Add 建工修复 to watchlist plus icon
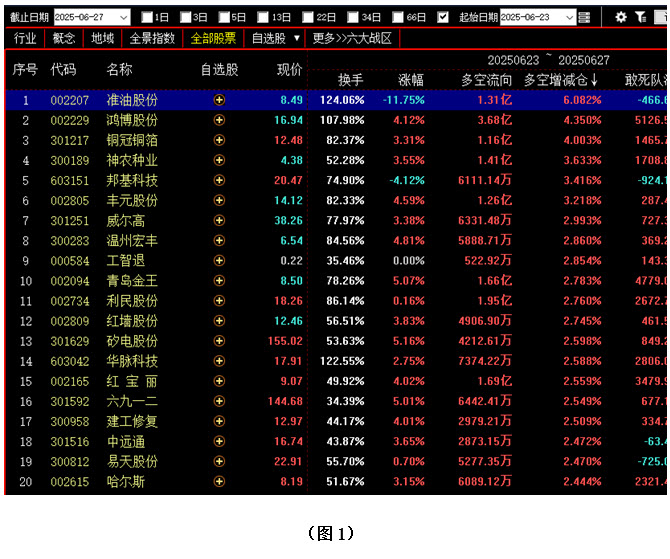Image resolution: width=670 pixels, height=559 pixels. [x=219, y=421]
